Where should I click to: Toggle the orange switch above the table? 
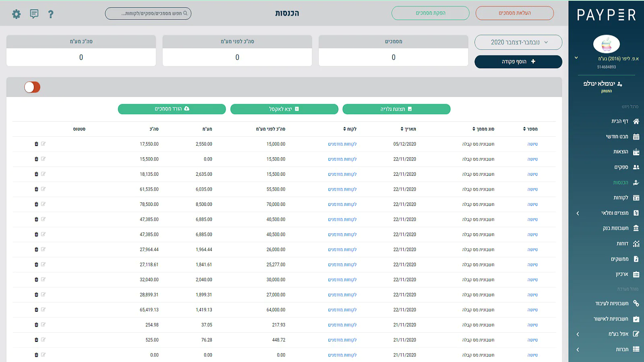[x=32, y=87]
